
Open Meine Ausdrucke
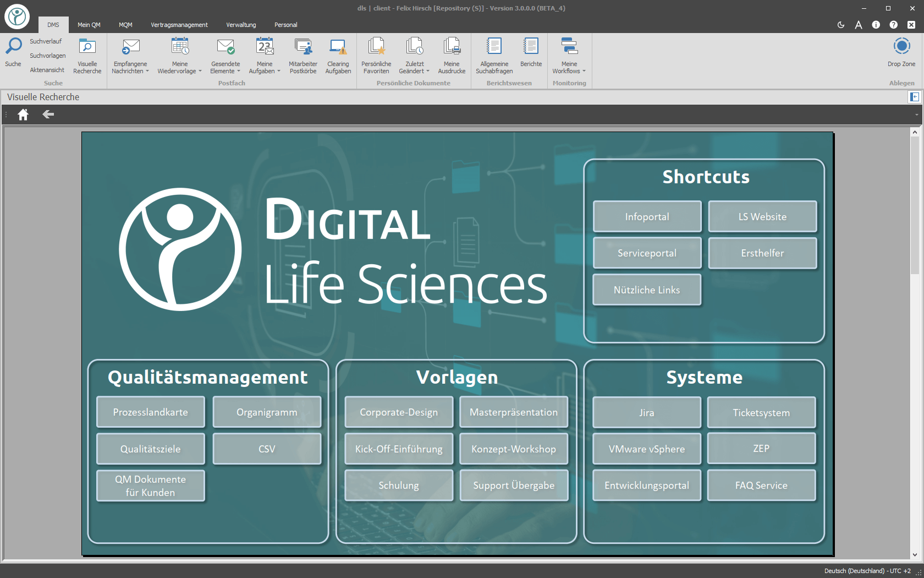(x=452, y=56)
